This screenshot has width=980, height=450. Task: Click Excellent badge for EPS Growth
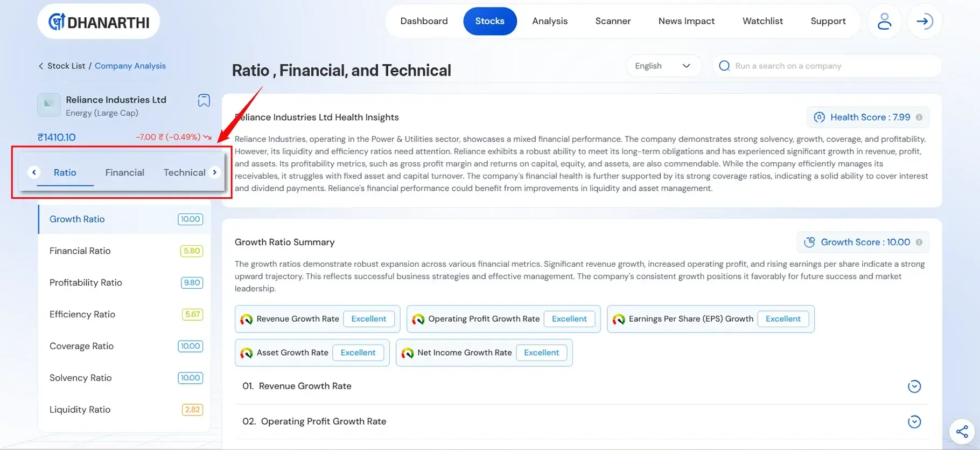point(783,319)
